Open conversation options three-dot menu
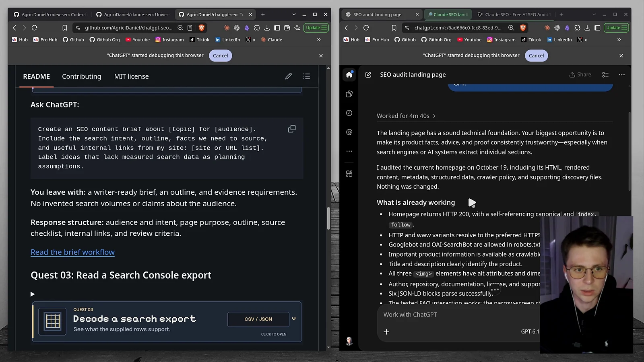This screenshot has height=362, width=644. tap(622, 74)
